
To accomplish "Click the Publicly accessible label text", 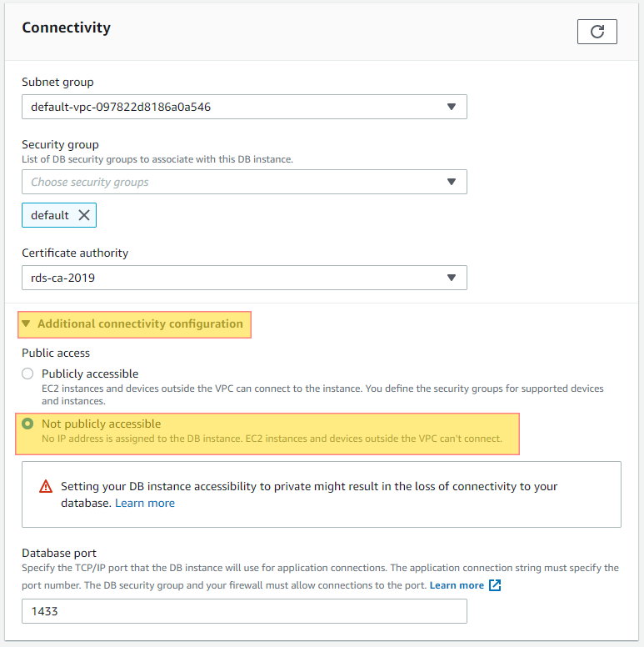I will point(90,374).
